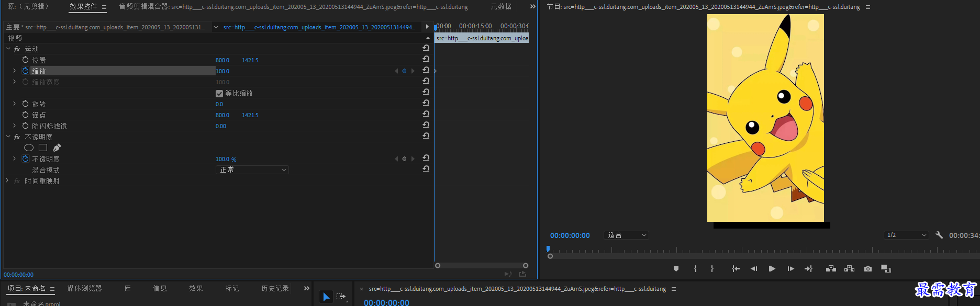Image resolution: width=980 pixels, height=306 pixels.
Task: Add a marker in program monitor
Action: (x=676, y=269)
